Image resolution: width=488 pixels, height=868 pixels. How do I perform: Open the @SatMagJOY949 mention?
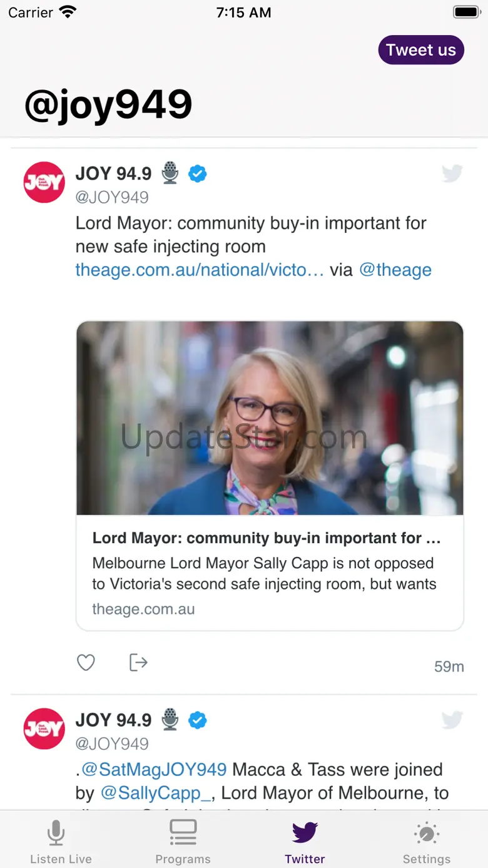point(154,769)
